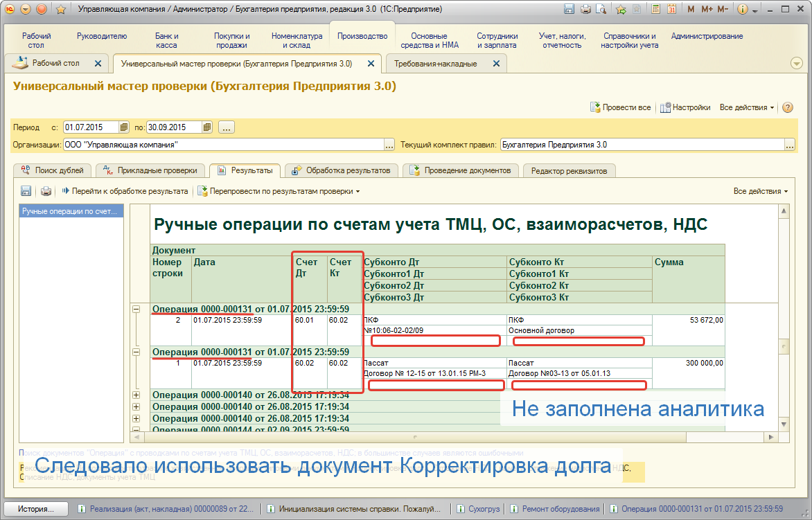Switch to the Редактор реквизитов tab
812x520 pixels.
coord(569,171)
